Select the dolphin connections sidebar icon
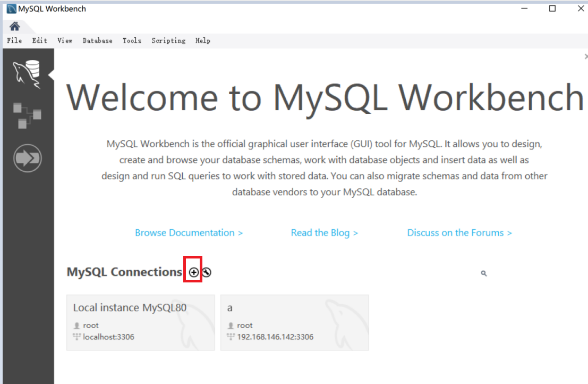 [27, 74]
